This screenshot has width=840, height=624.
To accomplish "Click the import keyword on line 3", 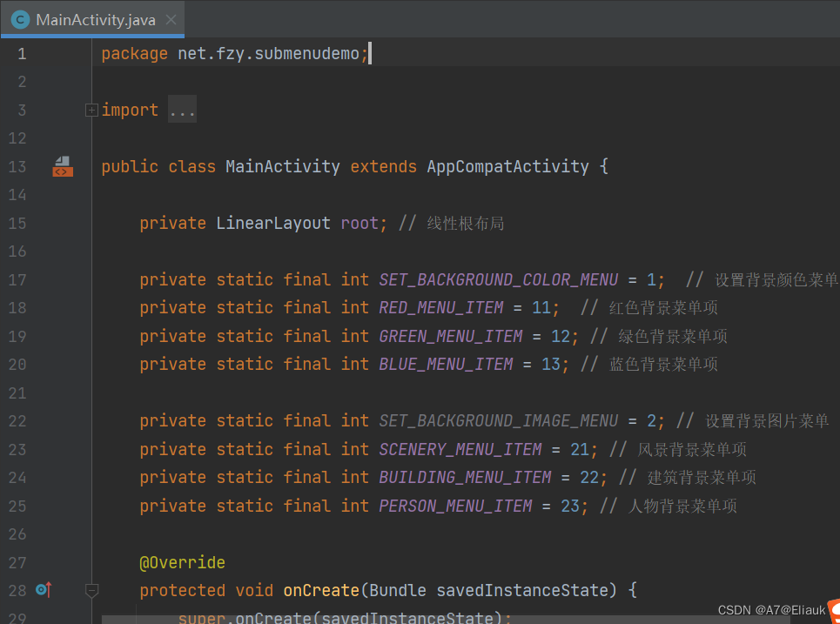I will pos(131,110).
